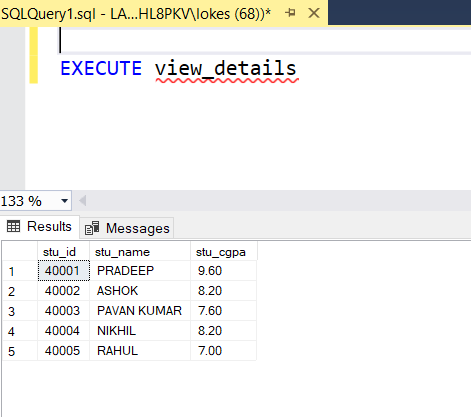This screenshot has width=471, height=417.
Task: Click the PAVAN KUMAR name cell
Action: click(x=140, y=311)
